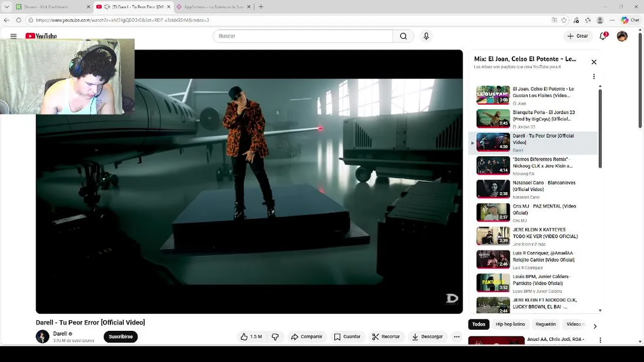Viewport: 644px width, 362px height.
Task: Play Louis BPM Panticito video
Action: [x=534, y=284]
